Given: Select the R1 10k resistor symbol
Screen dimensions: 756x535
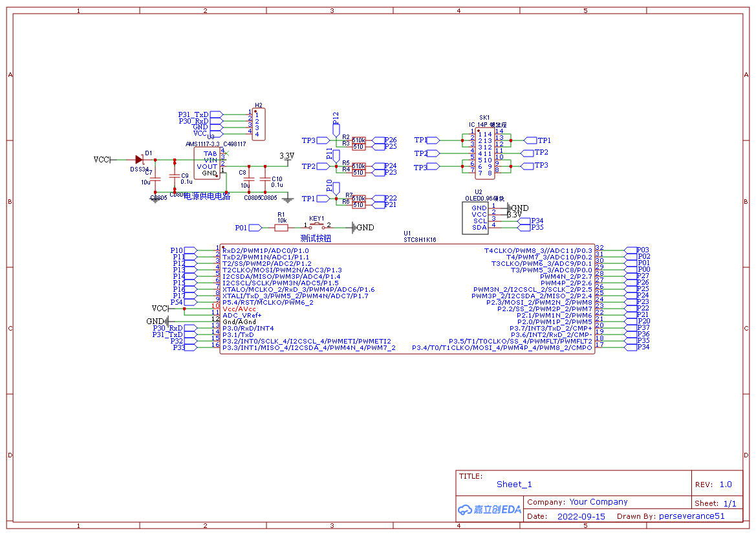Looking at the screenshot, I should pos(281,228).
